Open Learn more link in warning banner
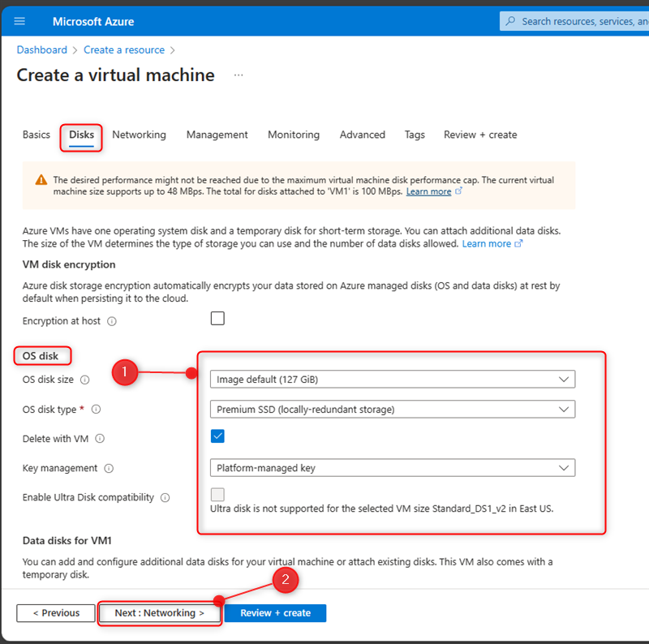The height and width of the screenshot is (644, 649). (428, 191)
